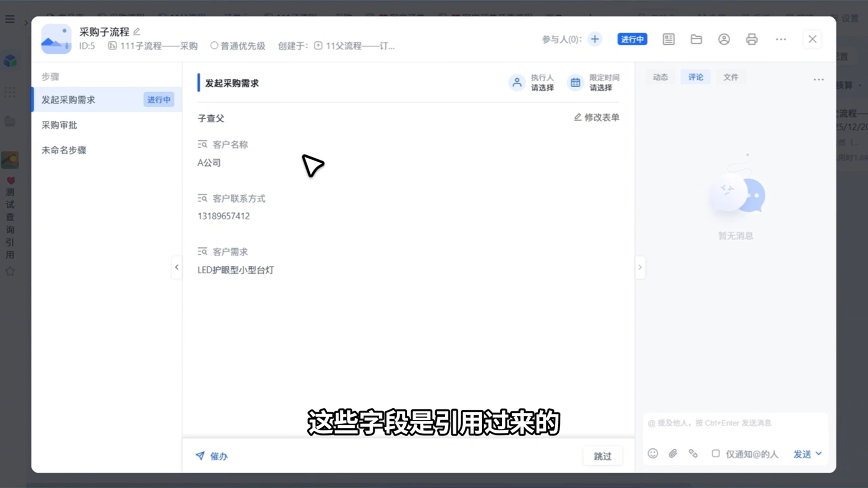The height and width of the screenshot is (488, 868).
Task: Click the 催办 reminder button
Action: point(211,456)
